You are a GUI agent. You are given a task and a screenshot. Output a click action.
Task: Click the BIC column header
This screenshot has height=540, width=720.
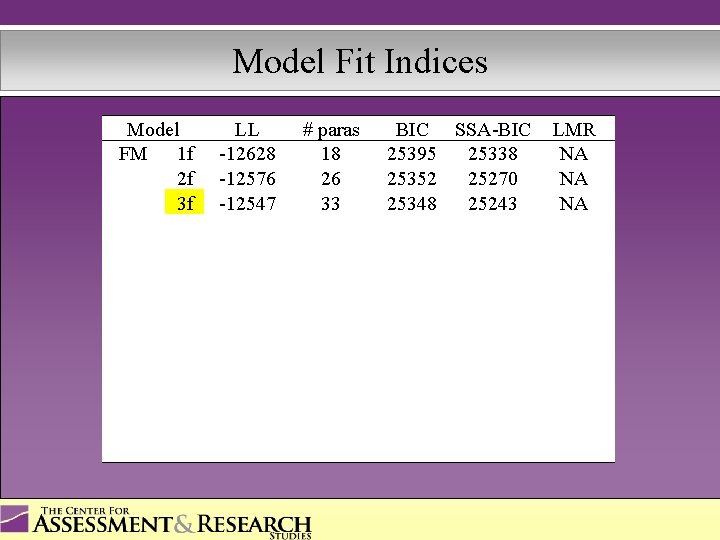point(412,129)
